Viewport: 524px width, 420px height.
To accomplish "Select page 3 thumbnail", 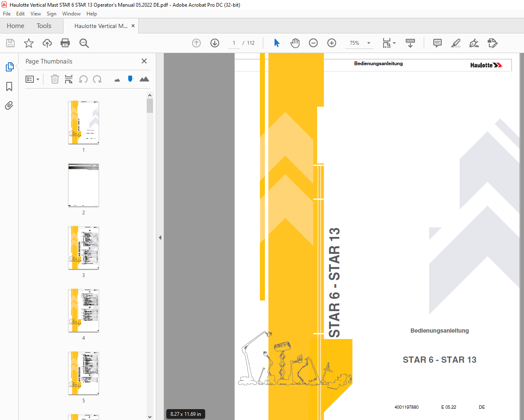I will click(x=84, y=248).
